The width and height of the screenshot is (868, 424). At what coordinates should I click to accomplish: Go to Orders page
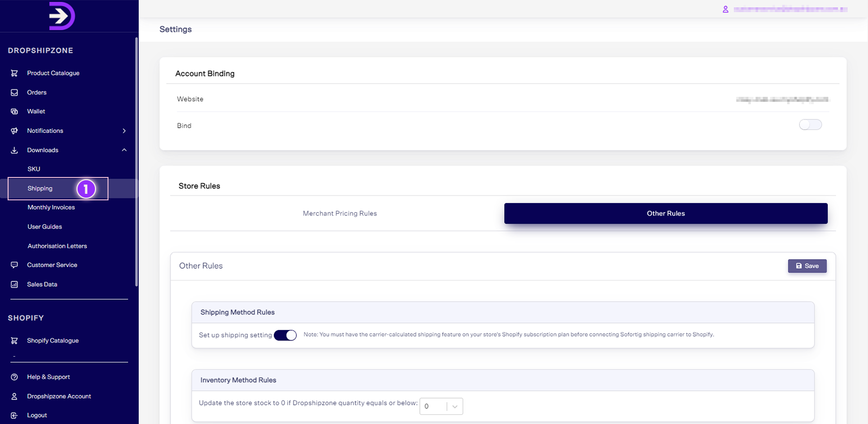37,92
